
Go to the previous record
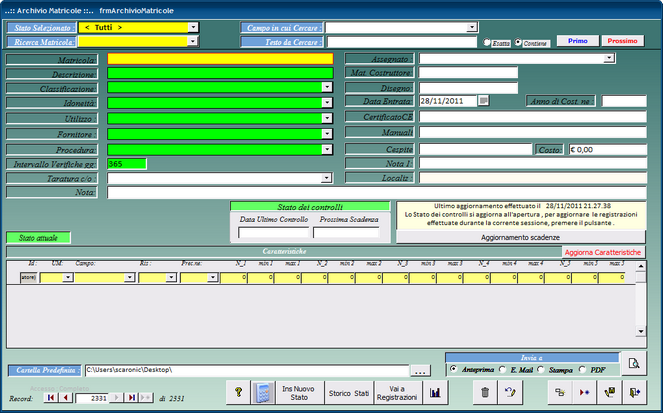(66, 397)
